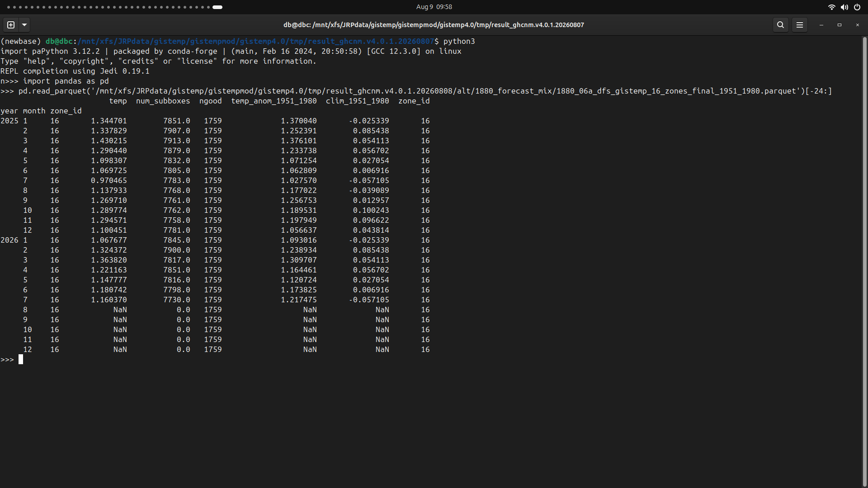Close the terminal window
Image resolution: width=868 pixels, height=488 pixels.
pos(858,25)
